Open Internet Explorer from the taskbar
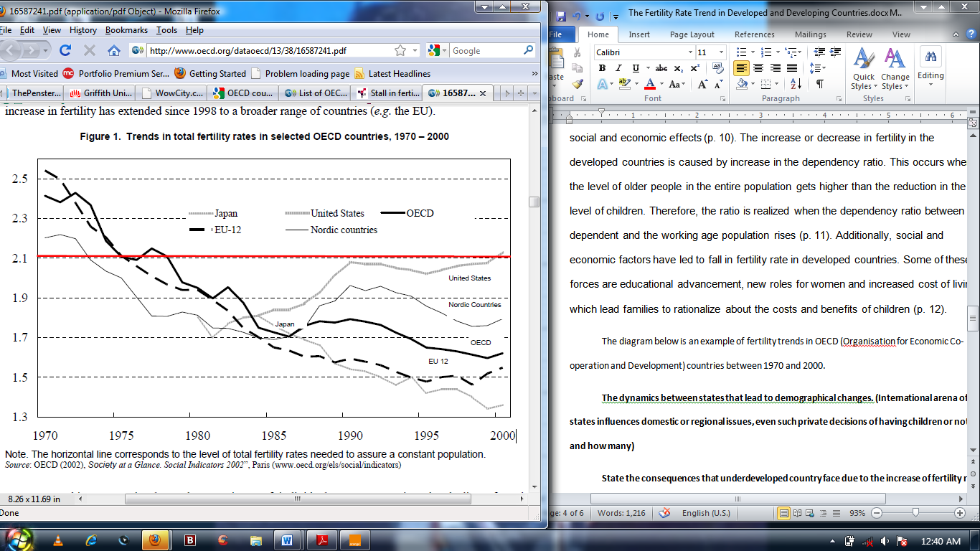Viewport: 980px width, 551px height. coord(90,540)
